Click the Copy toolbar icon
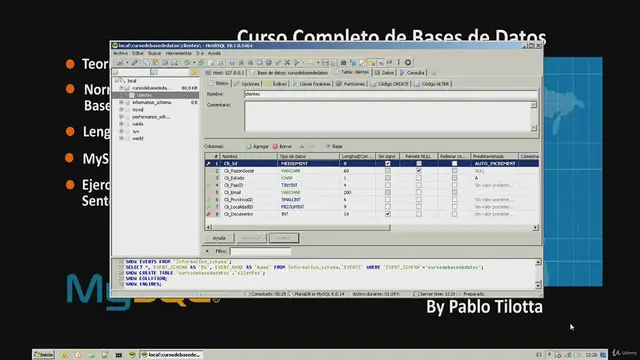The width and height of the screenshot is (640, 360). tap(146, 62)
